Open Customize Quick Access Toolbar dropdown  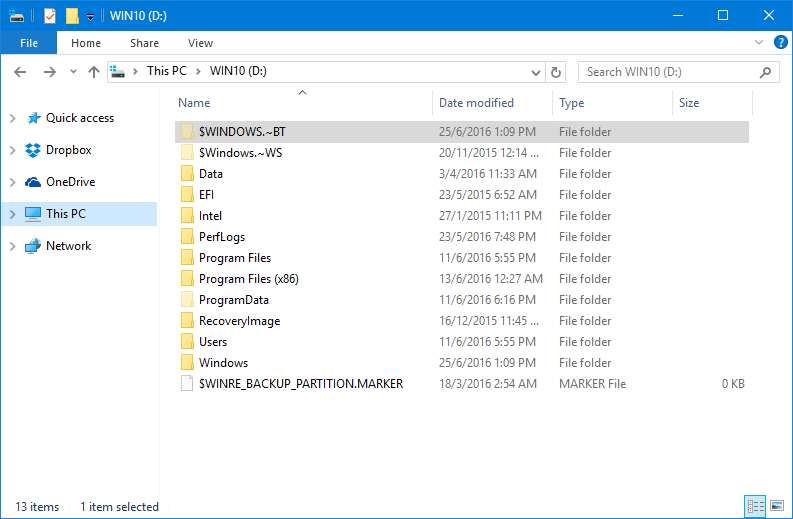90,17
